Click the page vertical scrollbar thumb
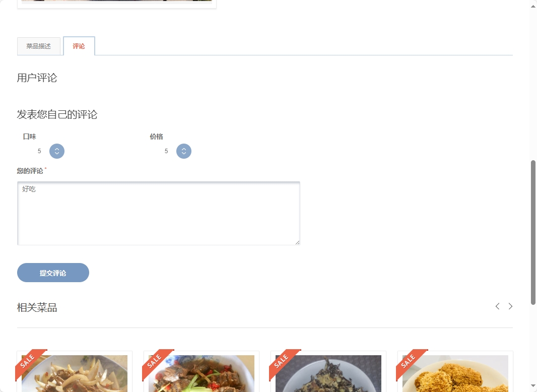This screenshot has width=537, height=392. tap(533, 232)
